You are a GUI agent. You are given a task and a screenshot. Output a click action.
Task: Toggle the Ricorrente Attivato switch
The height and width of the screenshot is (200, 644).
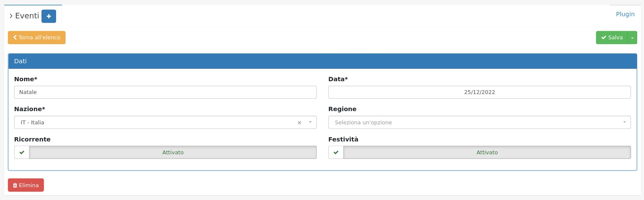[173, 153]
